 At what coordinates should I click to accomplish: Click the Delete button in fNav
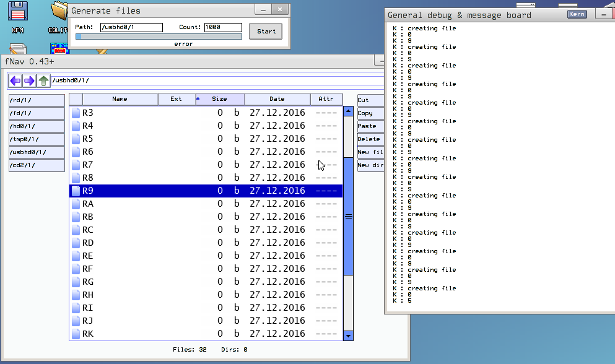pos(370,139)
